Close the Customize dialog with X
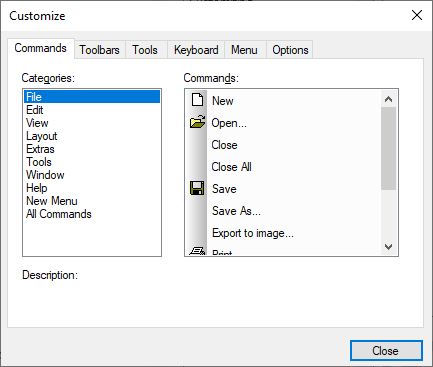 tap(417, 15)
